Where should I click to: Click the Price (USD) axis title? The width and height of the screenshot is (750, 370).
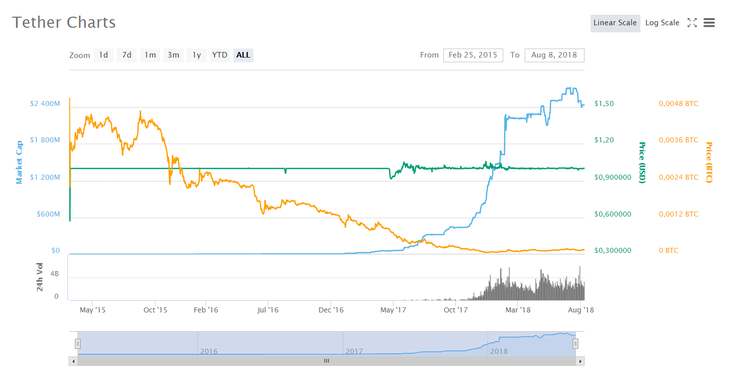(x=642, y=163)
